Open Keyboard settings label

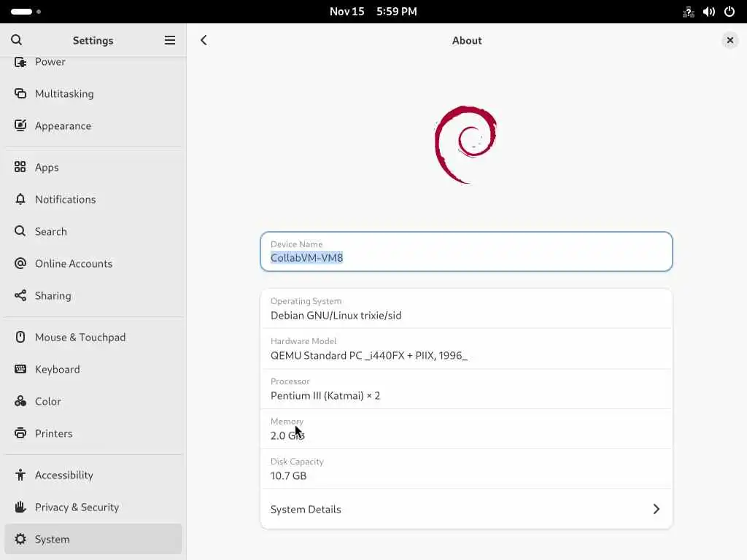point(57,369)
